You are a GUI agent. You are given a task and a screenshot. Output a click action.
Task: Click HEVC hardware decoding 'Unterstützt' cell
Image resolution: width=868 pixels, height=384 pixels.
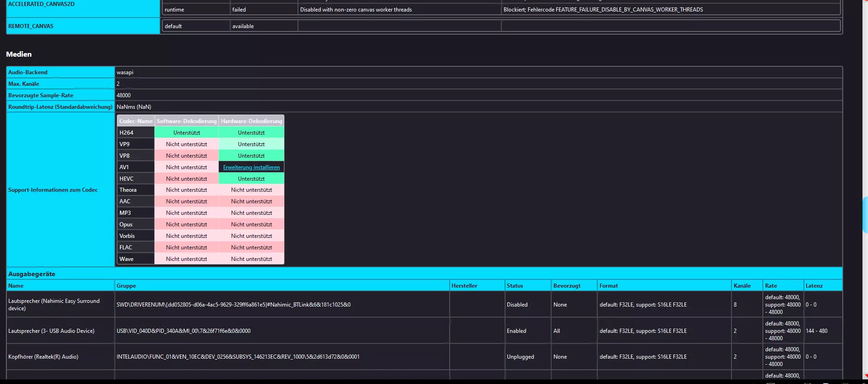coord(251,179)
